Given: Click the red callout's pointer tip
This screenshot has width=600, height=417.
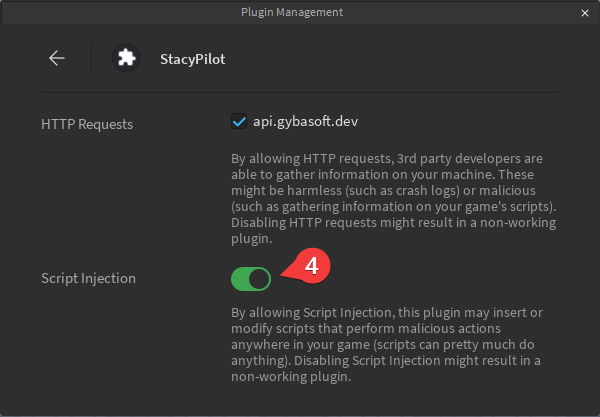Looking at the screenshot, I should (x=283, y=274).
